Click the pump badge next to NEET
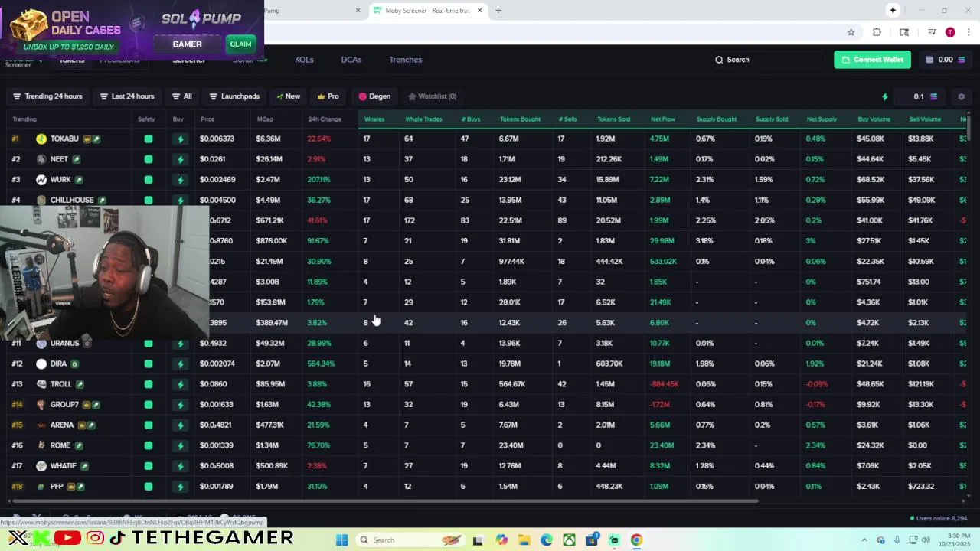Screen dimensions: 980x551 pos(76,159)
